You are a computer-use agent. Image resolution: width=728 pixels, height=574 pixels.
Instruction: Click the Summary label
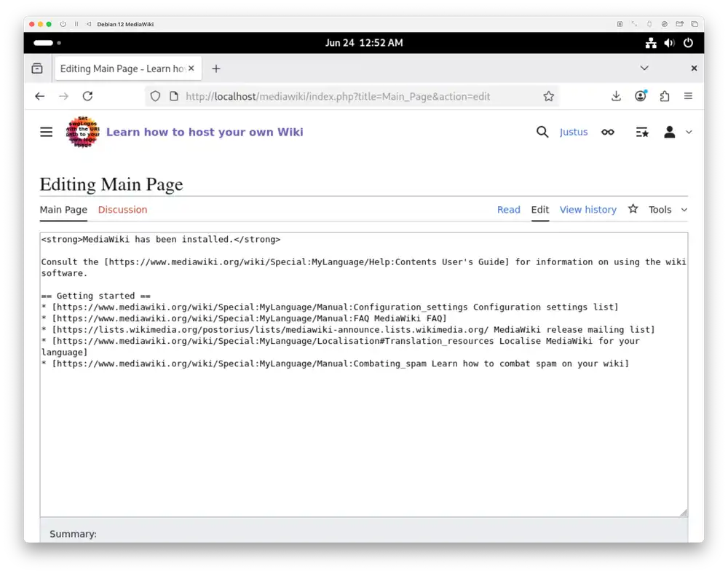pyautogui.click(x=74, y=534)
